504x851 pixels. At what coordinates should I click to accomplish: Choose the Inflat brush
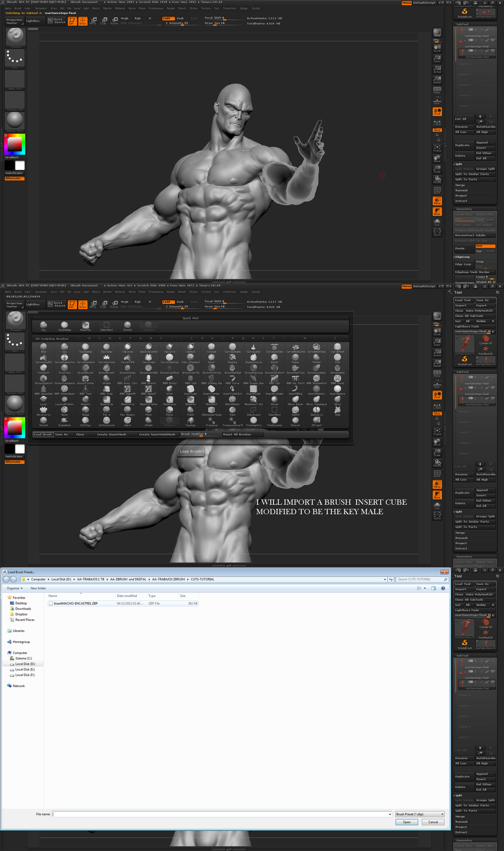coord(169,390)
